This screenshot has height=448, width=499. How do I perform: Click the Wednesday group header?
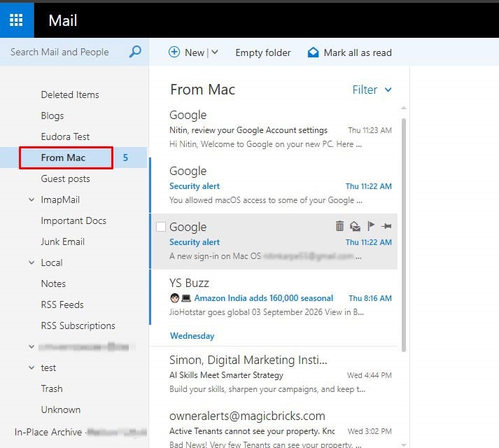coord(192,336)
